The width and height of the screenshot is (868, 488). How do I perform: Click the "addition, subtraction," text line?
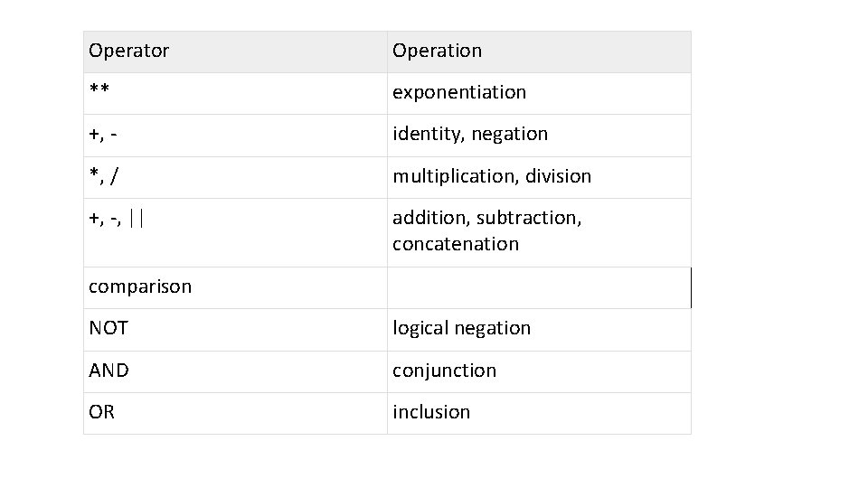point(486,218)
